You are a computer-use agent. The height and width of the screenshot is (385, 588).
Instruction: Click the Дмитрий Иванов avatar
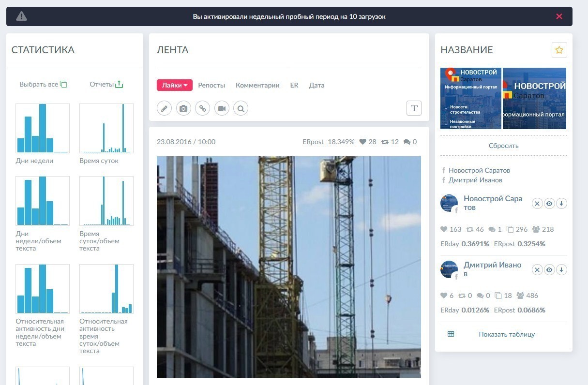[449, 270]
